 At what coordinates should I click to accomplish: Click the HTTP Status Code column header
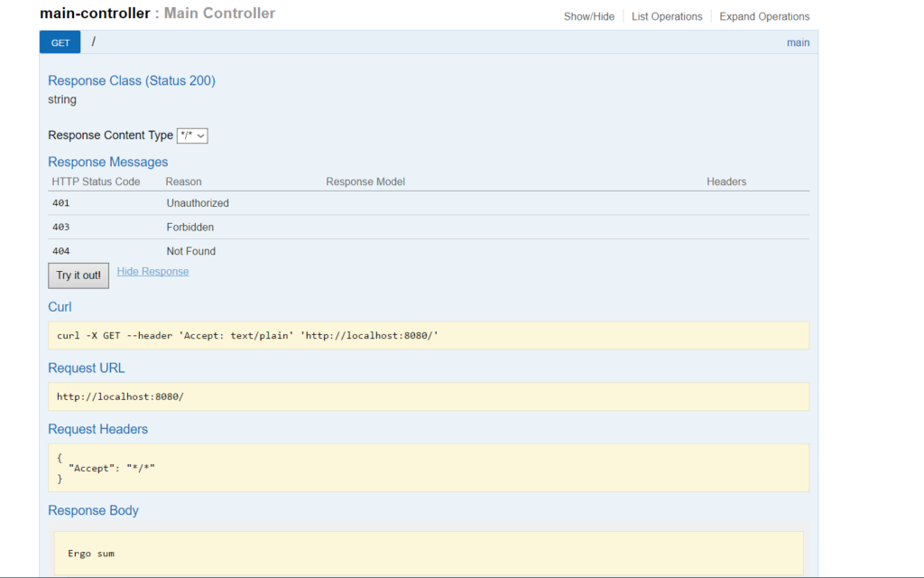[x=96, y=182]
